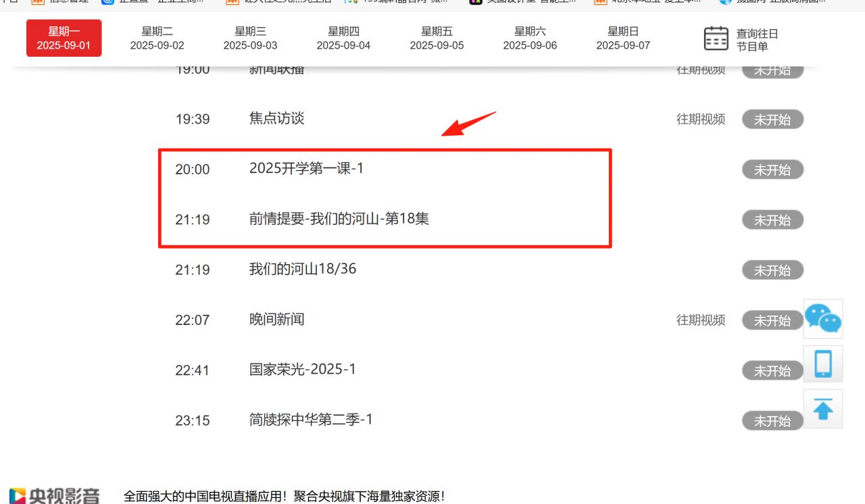View the 星期日 2025-09-07 schedule

point(623,39)
